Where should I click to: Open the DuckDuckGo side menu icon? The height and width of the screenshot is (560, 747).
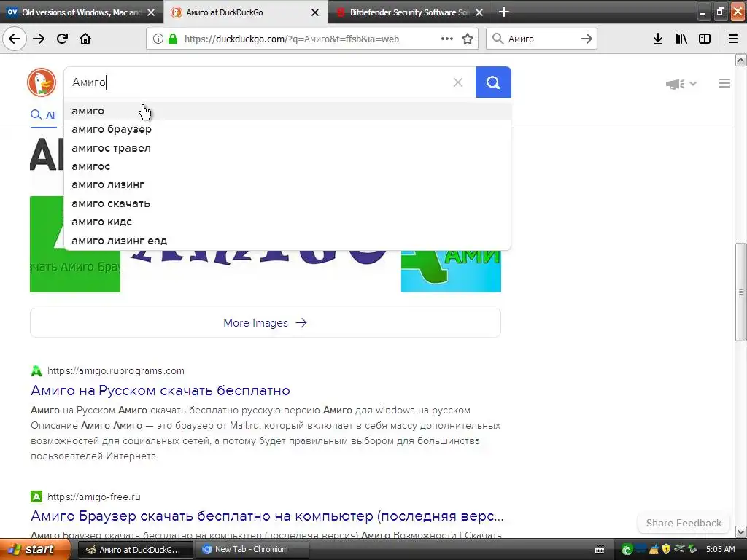point(724,83)
